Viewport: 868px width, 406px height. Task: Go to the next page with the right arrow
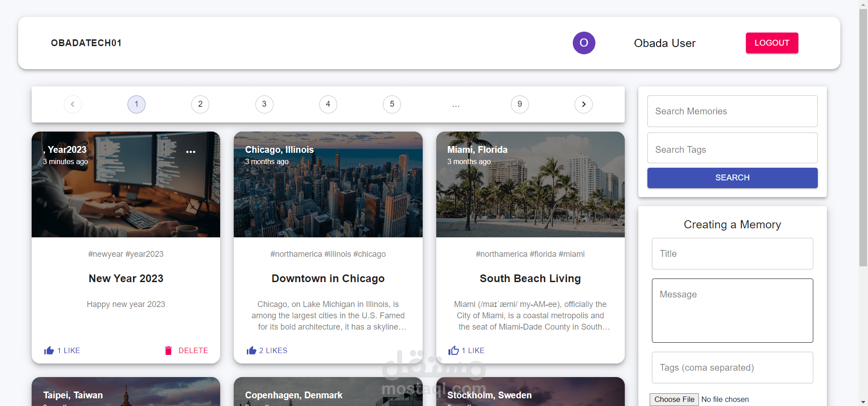[x=584, y=104]
